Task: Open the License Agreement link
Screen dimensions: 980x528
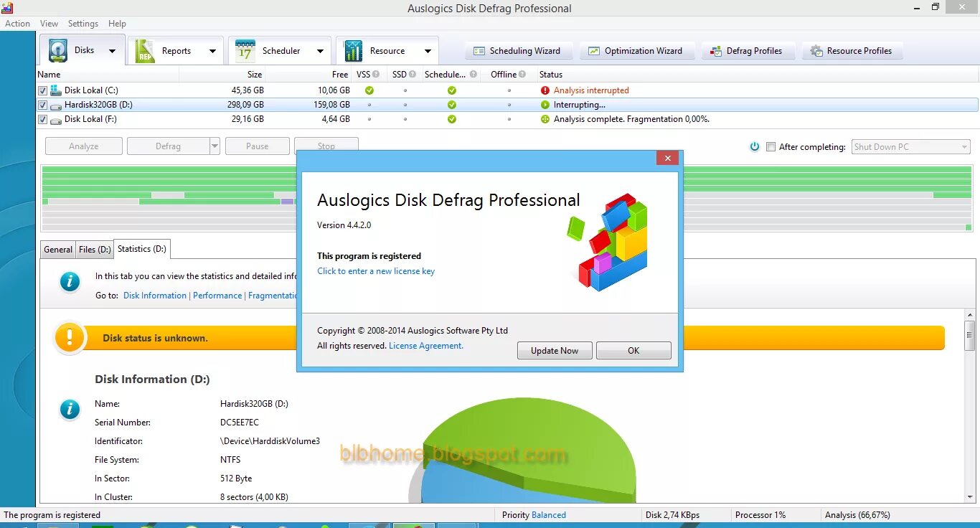Action: 426,346
